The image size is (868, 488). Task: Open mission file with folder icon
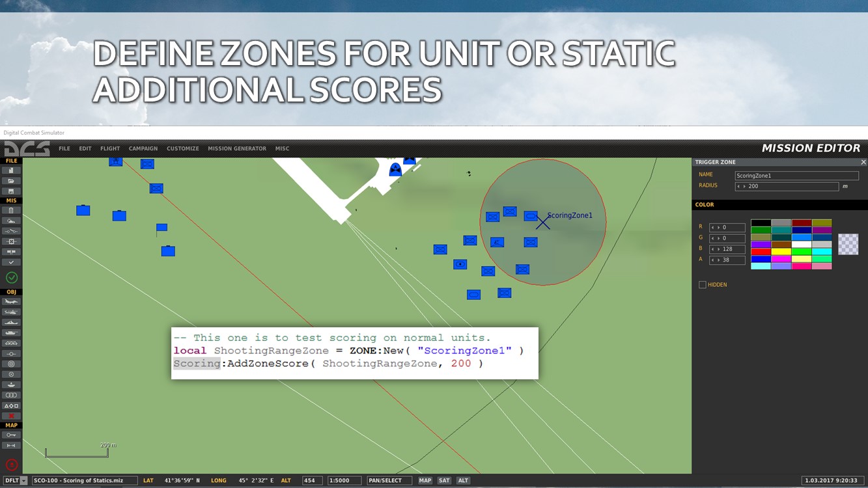(x=11, y=181)
